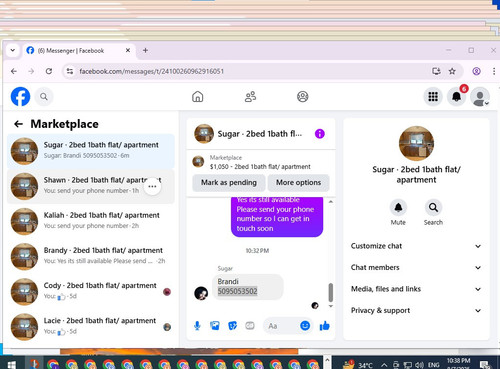
Task: Open the Groups icon in top bar
Action: pyautogui.click(x=303, y=97)
